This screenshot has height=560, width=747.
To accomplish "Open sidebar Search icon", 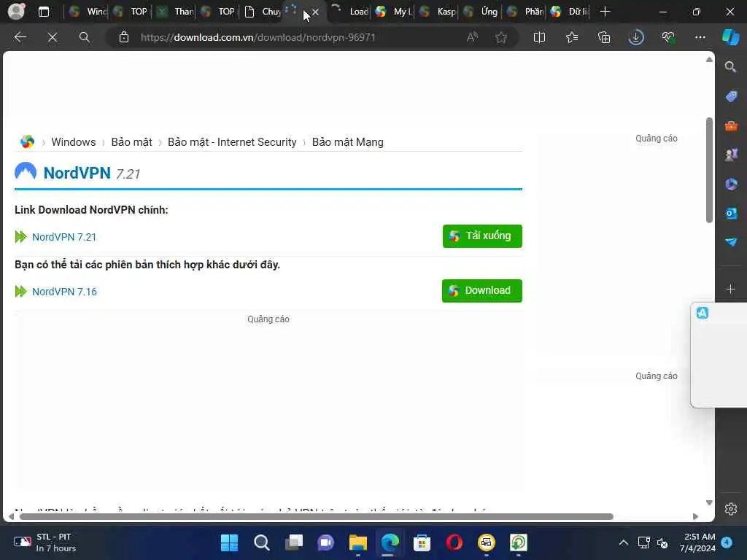I will 730,66.
